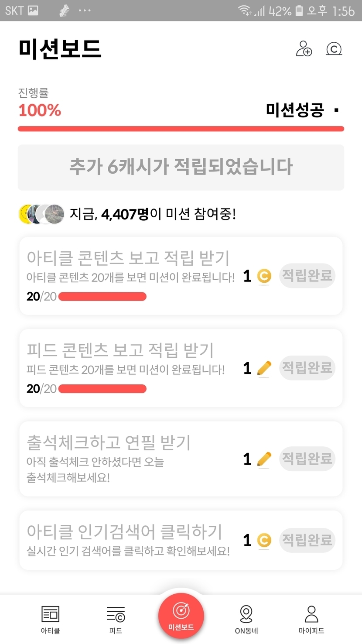Select the red 미션보드 center button
362x644 pixels.
pos(181,616)
